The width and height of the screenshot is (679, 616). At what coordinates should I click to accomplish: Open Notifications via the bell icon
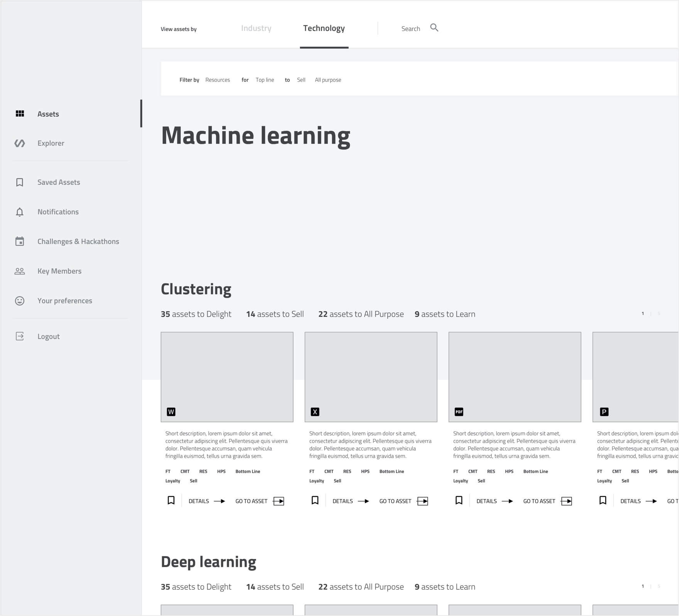coord(20,212)
